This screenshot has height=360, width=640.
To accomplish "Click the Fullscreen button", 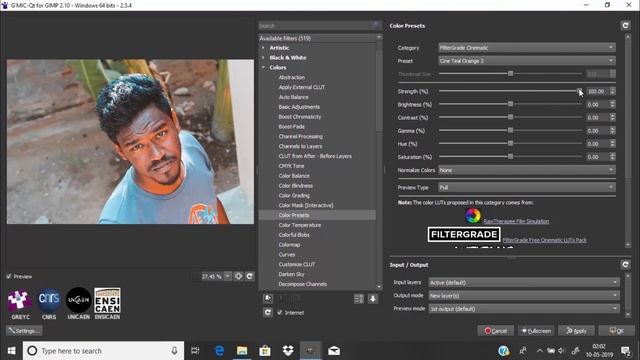I will (x=536, y=331).
